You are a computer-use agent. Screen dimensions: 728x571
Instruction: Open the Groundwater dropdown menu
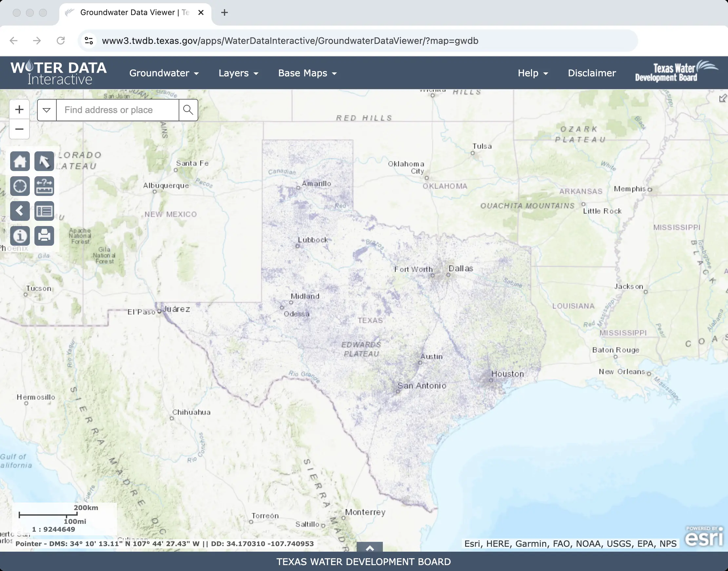click(164, 73)
